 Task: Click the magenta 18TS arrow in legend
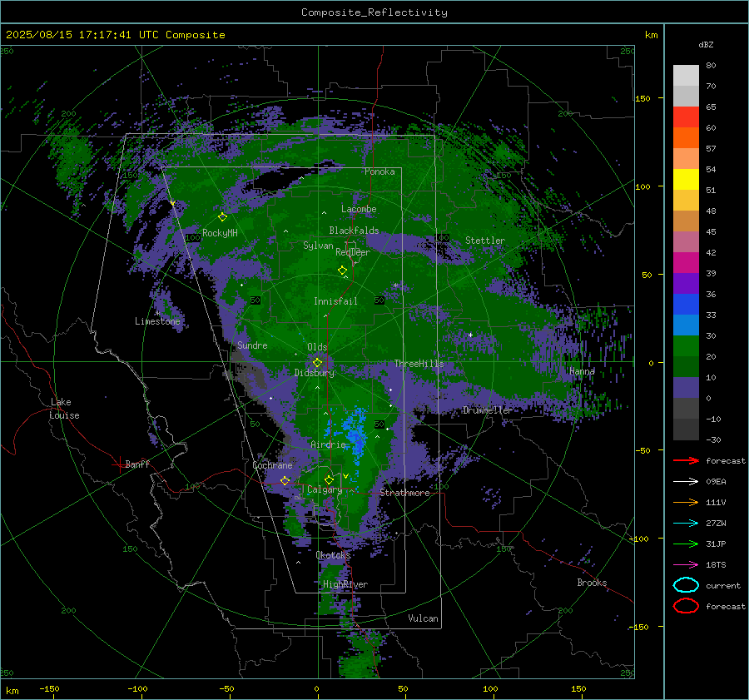tap(686, 565)
